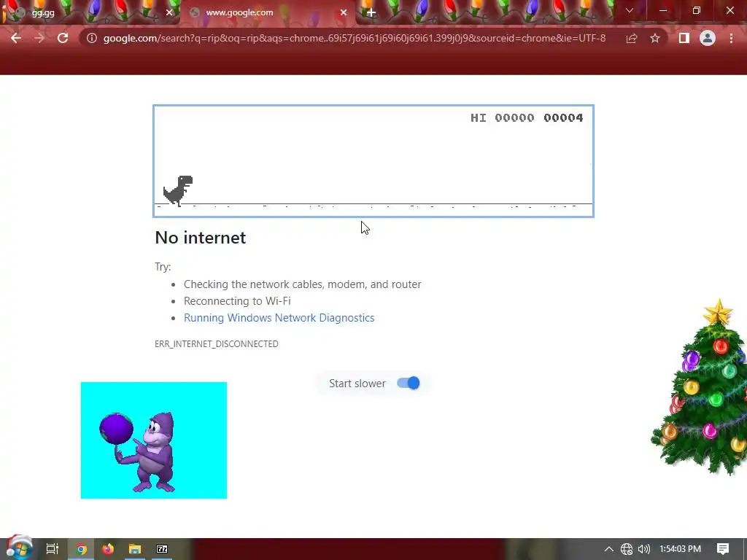The width and height of the screenshot is (747, 560).
Task: Click the forward navigation arrow
Action: (39, 38)
